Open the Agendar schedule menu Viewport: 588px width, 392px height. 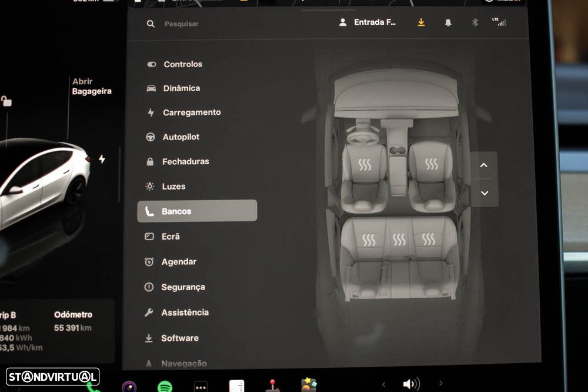tap(171, 262)
